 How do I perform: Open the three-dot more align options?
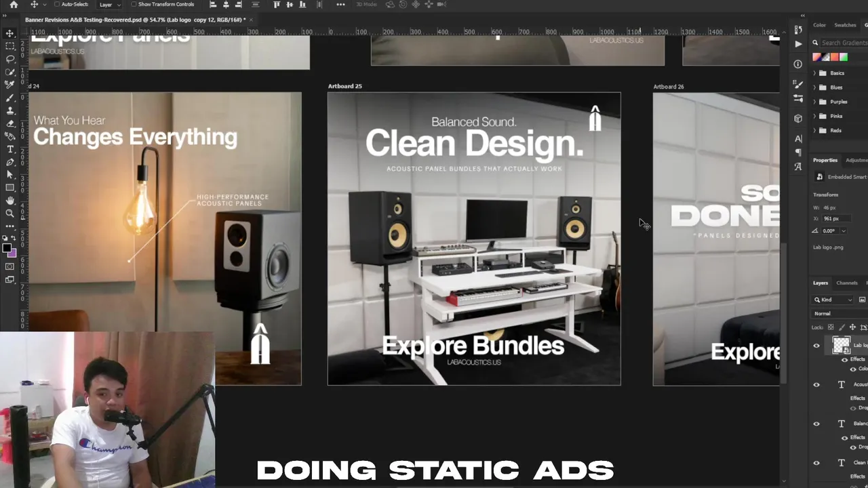(x=340, y=5)
